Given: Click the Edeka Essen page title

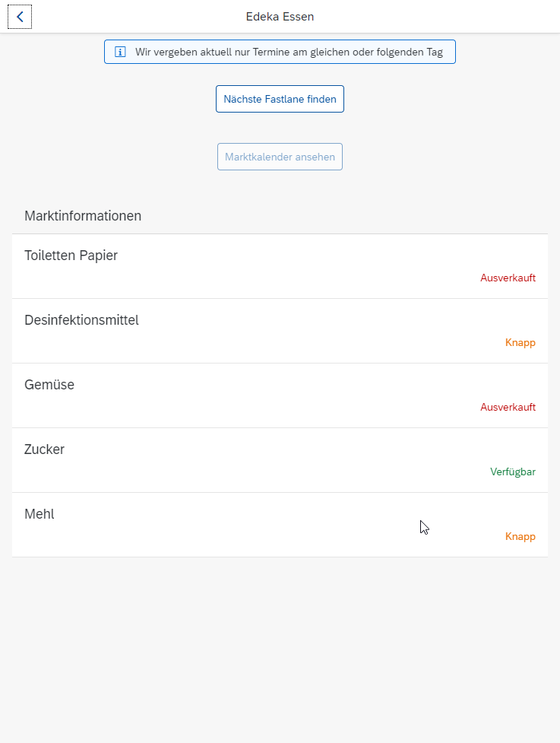Looking at the screenshot, I should click(x=280, y=17).
